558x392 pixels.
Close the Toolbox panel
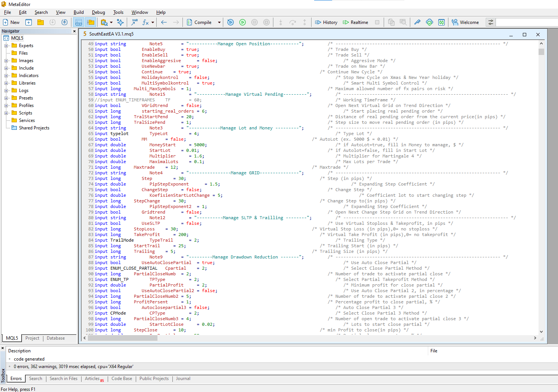pyautogui.click(x=3, y=348)
